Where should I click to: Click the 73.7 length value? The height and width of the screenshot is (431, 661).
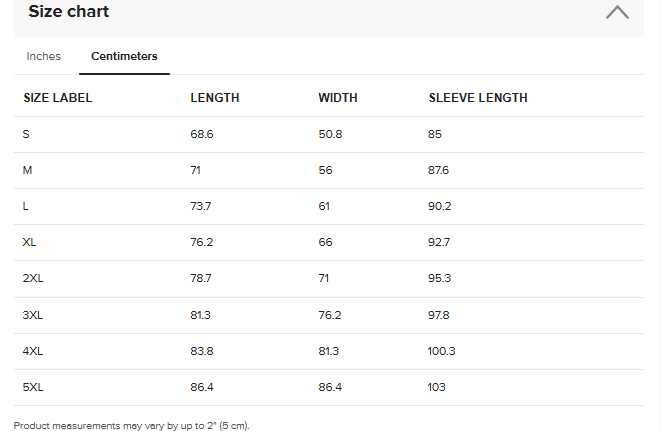click(201, 206)
